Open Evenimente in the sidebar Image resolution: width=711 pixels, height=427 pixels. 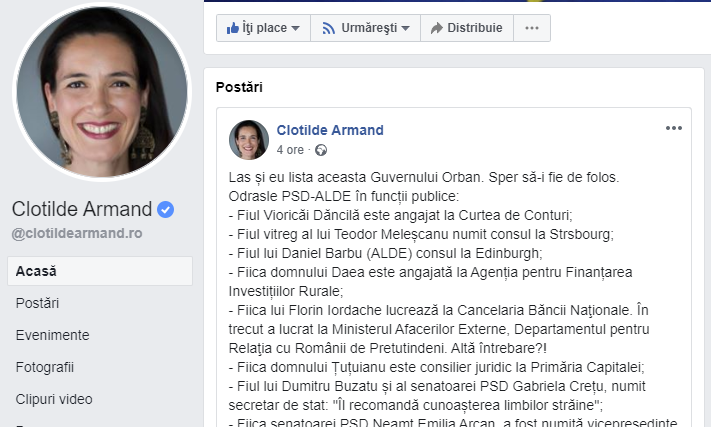pyautogui.click(x=53, y=335)
